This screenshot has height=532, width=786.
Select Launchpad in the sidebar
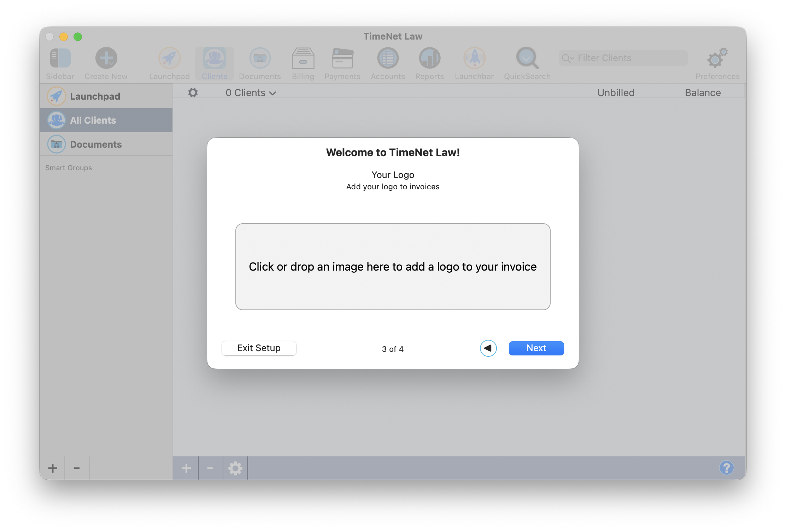pyautogui.click(x=106, y=96)
